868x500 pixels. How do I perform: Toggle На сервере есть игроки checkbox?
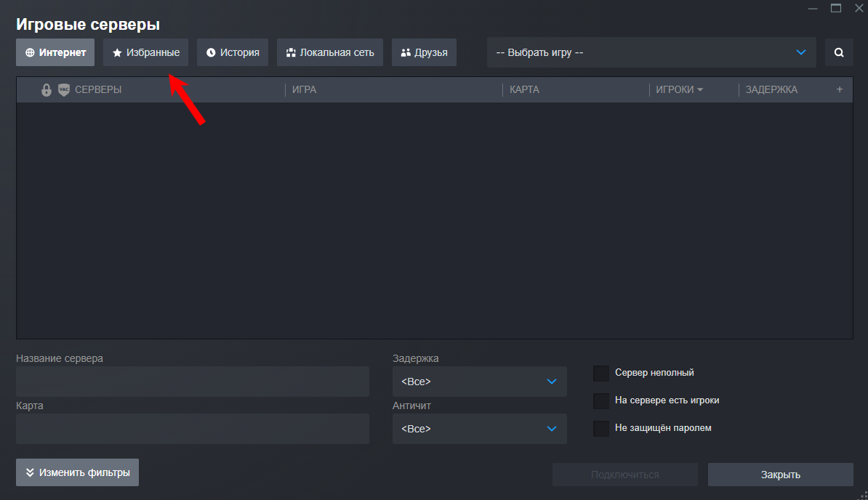pos(601,400)
